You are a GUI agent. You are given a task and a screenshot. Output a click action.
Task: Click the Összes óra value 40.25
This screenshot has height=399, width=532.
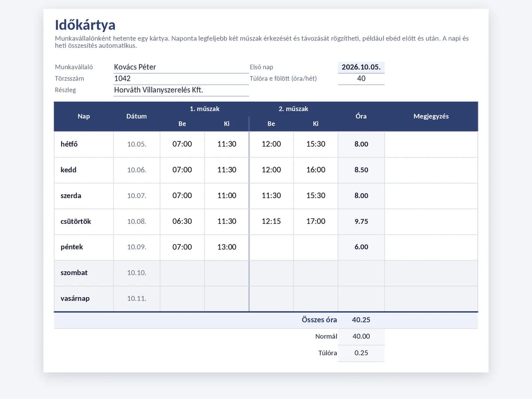[361, 320]
